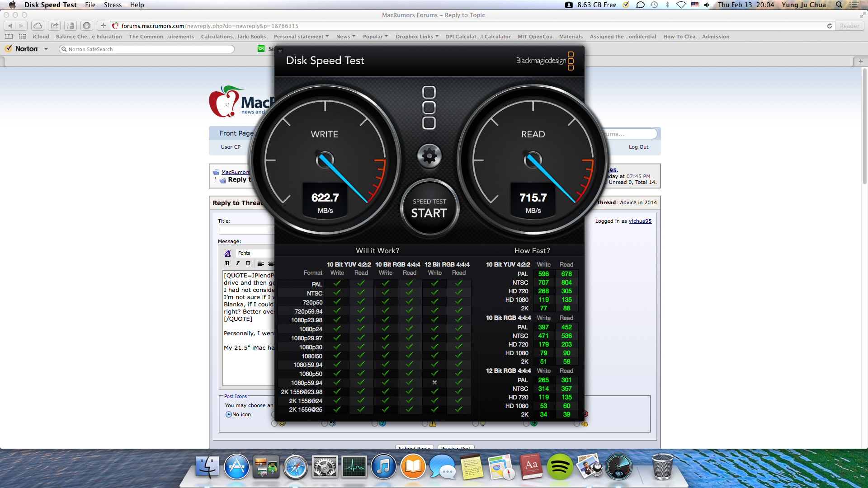Click the Wi-Fi status icon

pyautogui.click(x=681, y=5)
